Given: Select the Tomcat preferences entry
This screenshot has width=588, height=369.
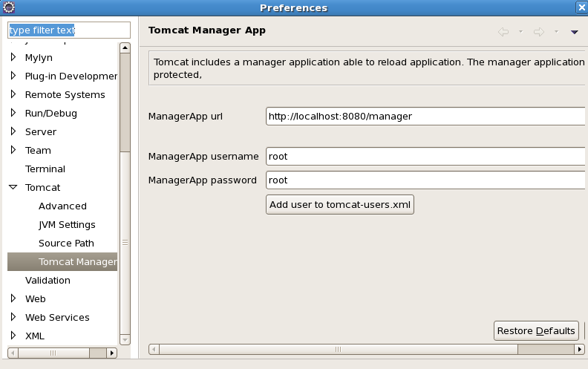Looking at the screenshot, I should click(42, 188).
